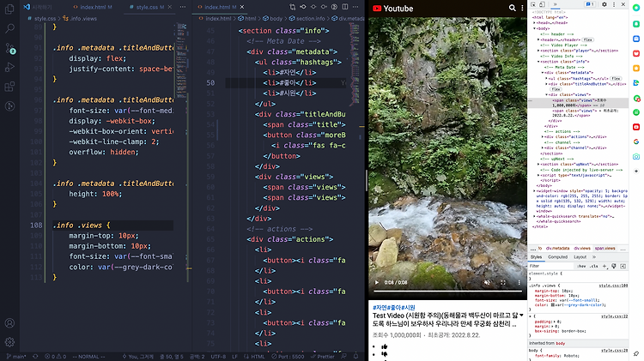Open the Styles tab in DevTools
The height and width of the screenshot is (361, 644).
pyautogui.click(x=536, y=256)
